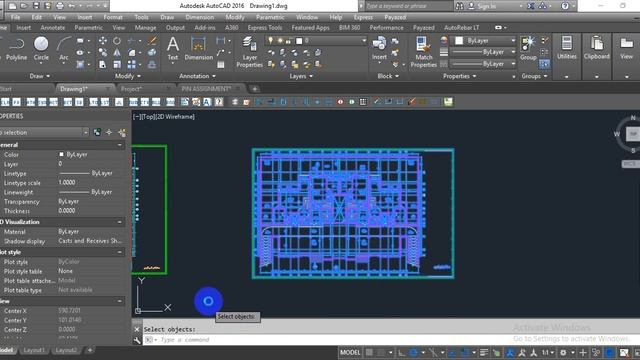Click the layer color swatch in layer dropdown
This screenshot has width=640, height=360.
299,41
